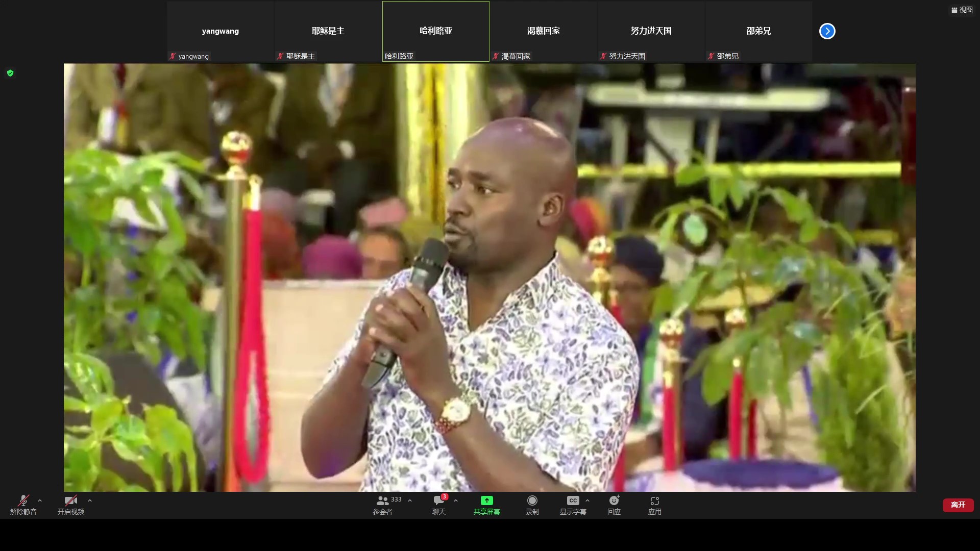Expand video options arrow beside 开启视频

[x=90, y=500]
